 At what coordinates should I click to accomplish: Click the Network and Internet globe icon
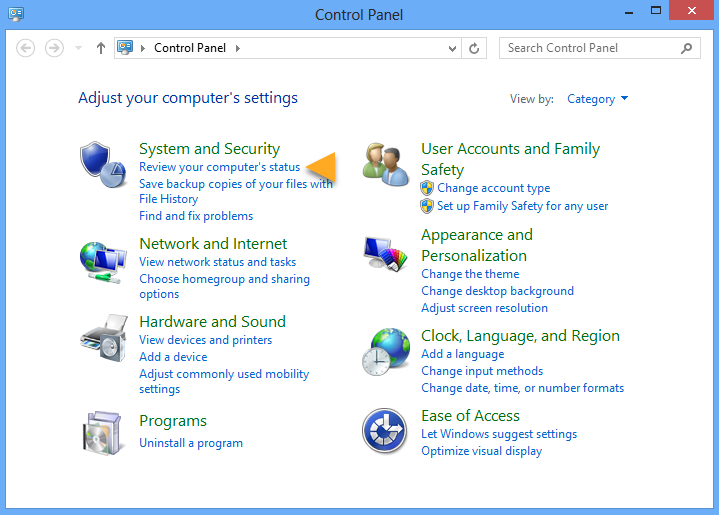(103, 263)
